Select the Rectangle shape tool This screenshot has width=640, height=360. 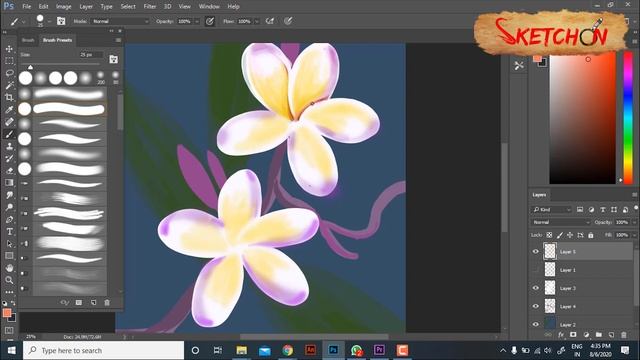pyautogui.click(x=9, y=256)
